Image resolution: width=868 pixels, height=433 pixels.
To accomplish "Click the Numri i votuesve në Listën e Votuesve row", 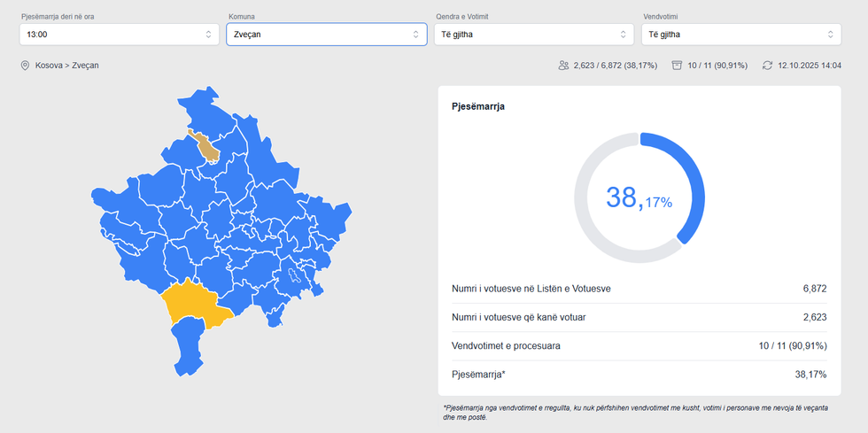I will coord(639,289).
